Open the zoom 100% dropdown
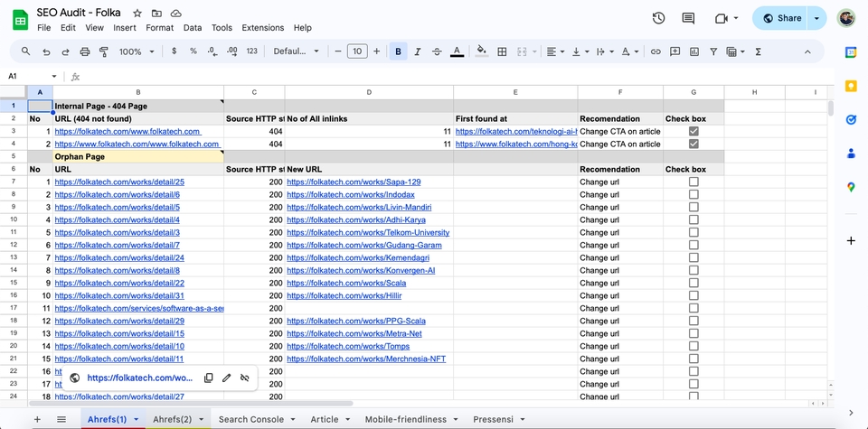Image resolution: width=868 pixels, height=429 pixels. 135,51
